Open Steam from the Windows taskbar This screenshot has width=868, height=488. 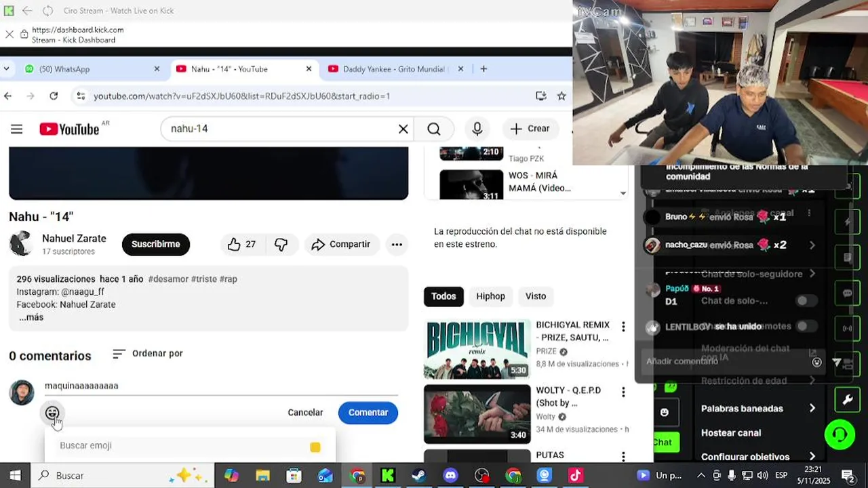[419, 476]
